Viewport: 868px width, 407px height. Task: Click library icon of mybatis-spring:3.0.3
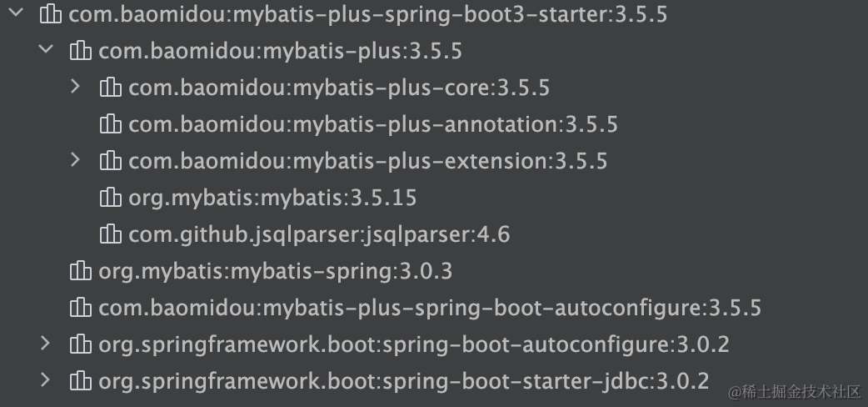tap(81, 270)
